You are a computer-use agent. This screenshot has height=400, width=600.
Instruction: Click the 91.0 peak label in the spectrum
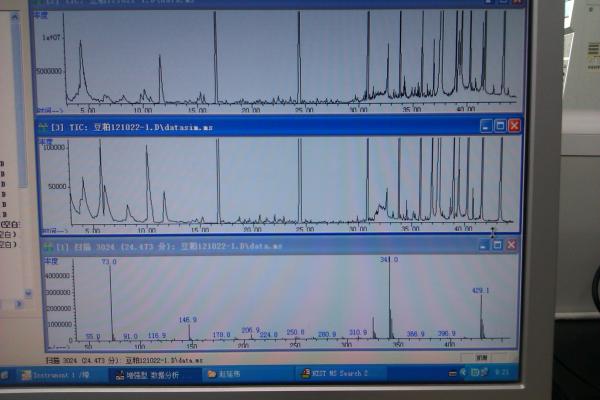[130, 336]
